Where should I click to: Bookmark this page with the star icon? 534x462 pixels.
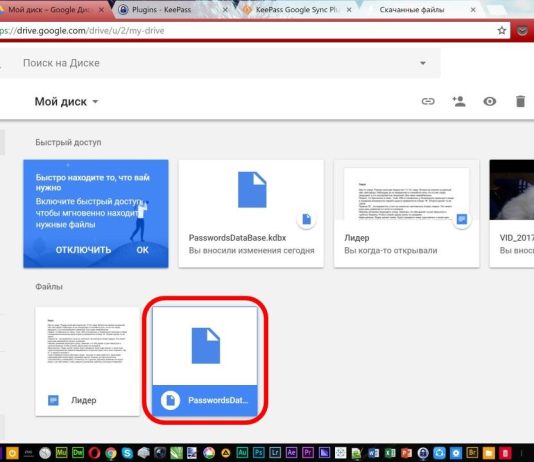click(x=502, y=31)
